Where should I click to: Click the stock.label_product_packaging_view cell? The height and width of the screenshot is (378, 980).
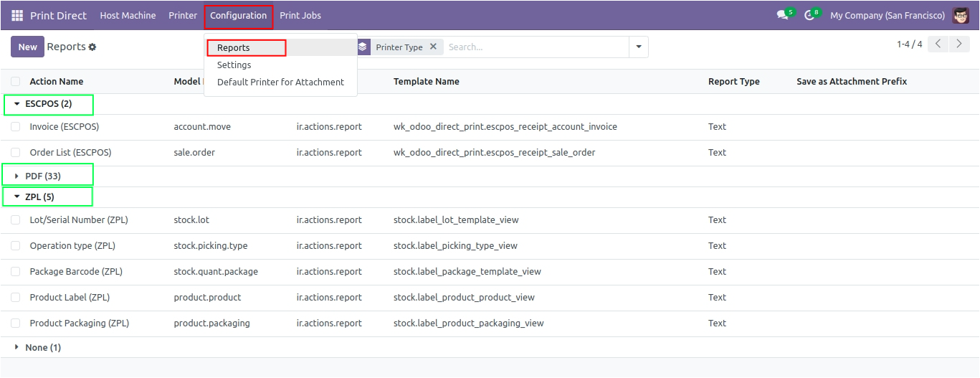pyautogui.click(x=469, y=323)
